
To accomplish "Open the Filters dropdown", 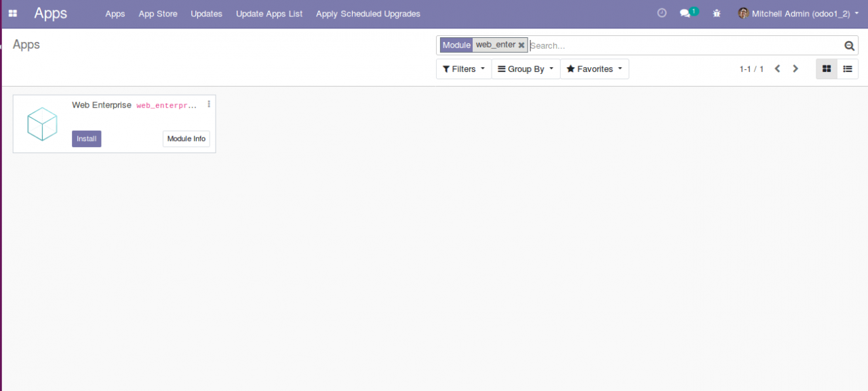I will coord(463,68).
